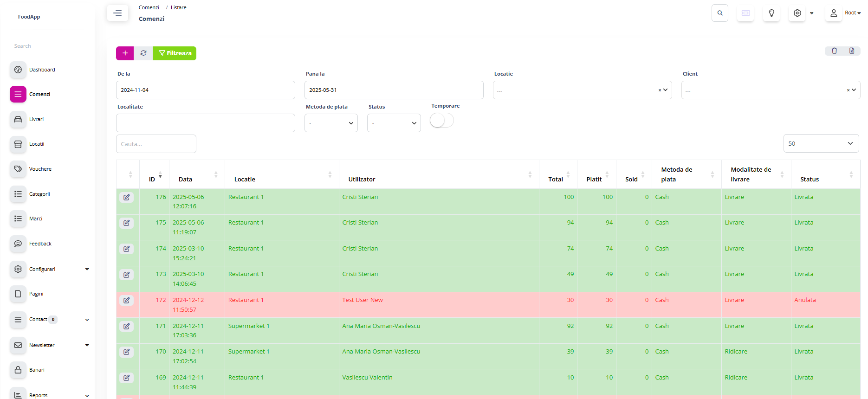Sort table by Metoda de plata column

[687, 175]
